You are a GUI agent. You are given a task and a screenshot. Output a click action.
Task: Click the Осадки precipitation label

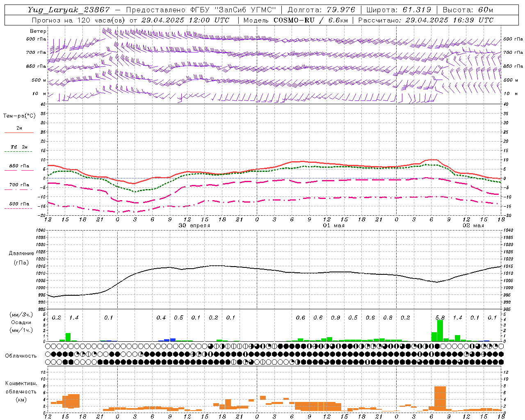click(x=21, y=322)
